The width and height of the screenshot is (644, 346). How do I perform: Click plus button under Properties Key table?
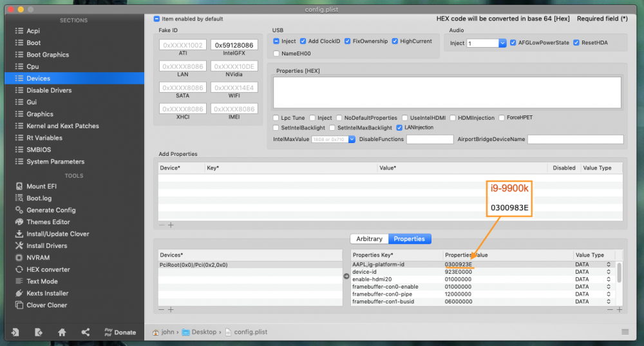click(x=620, y=309)
